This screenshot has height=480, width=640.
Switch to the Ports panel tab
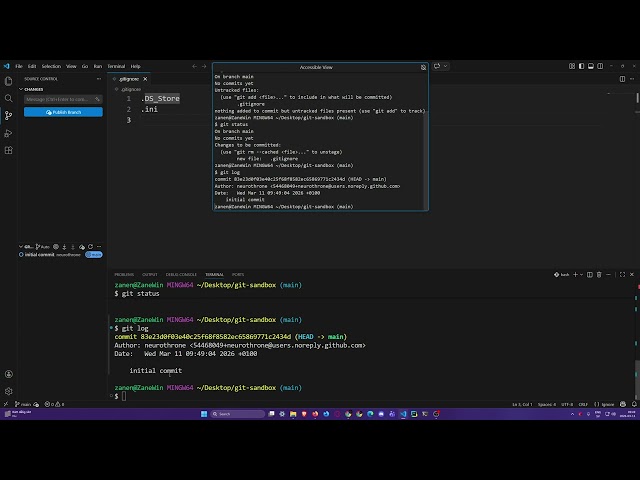(x=238, y=275)
